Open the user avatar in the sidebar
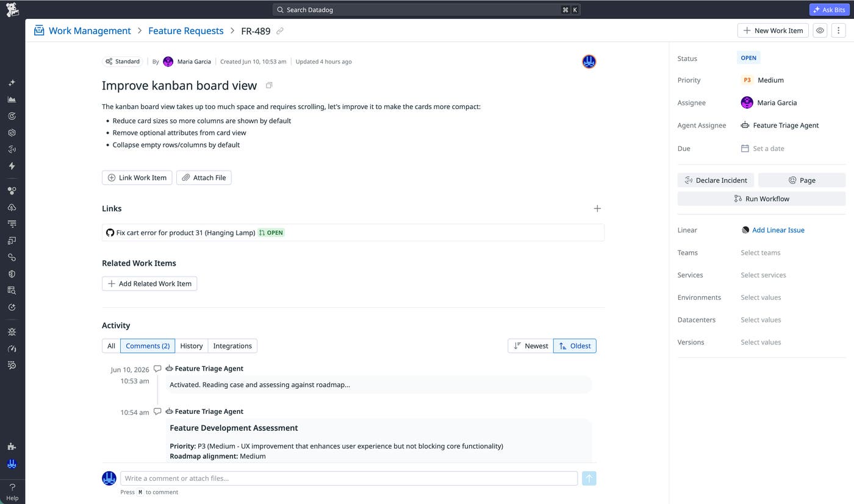 12,464
